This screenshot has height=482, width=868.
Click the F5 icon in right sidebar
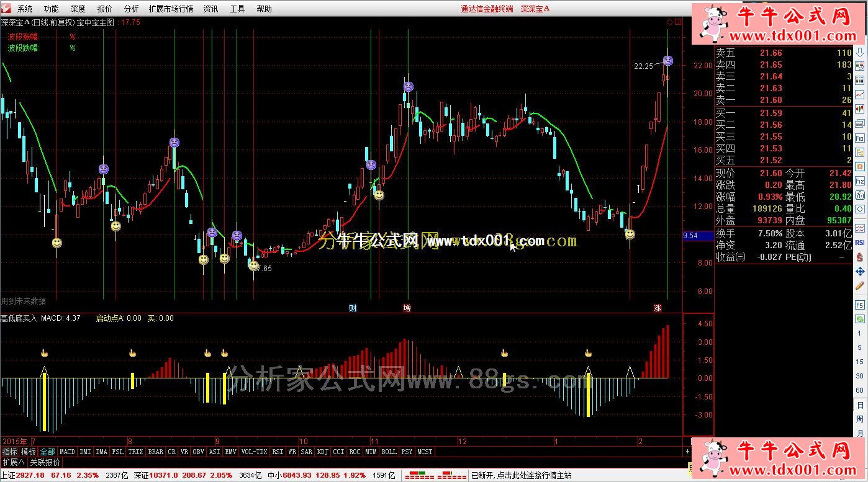pos(860,305)
